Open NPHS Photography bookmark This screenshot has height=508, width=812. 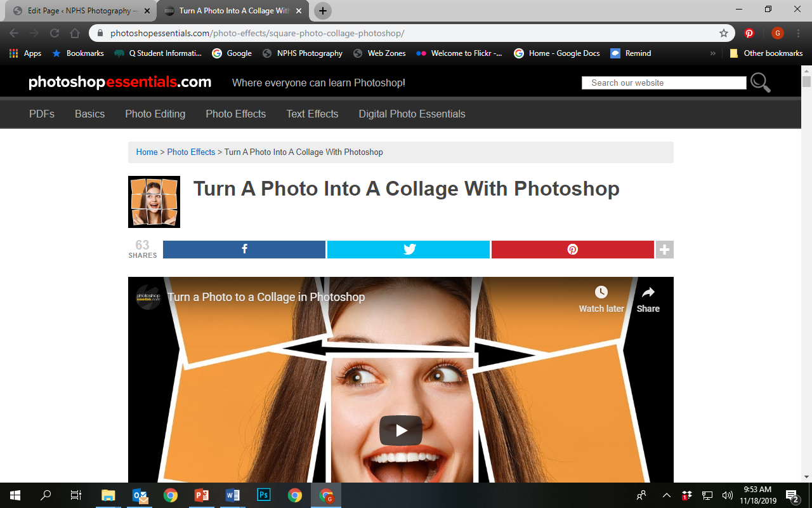pos(303,53)
